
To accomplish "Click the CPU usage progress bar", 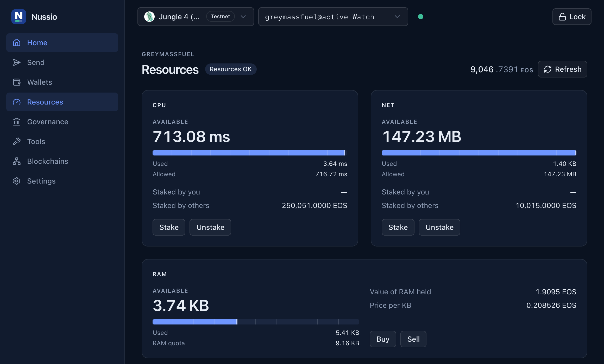I will click(250, 153).
